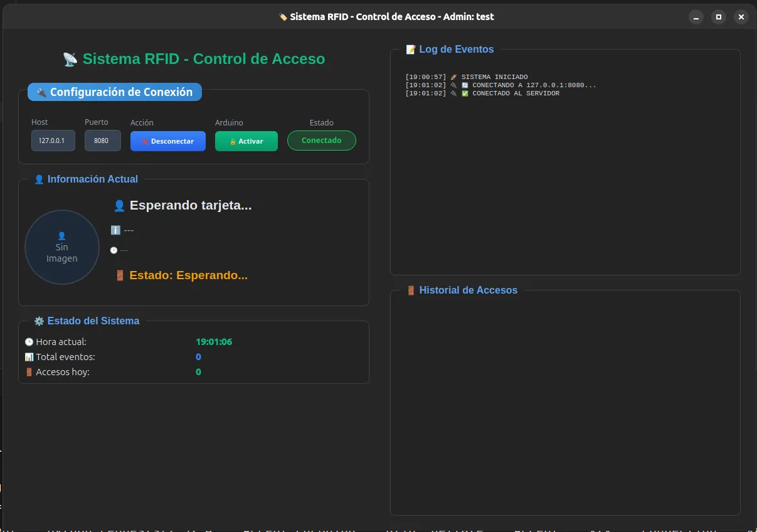
Task: Click the Acción column label
Action: tap(142, 123)
